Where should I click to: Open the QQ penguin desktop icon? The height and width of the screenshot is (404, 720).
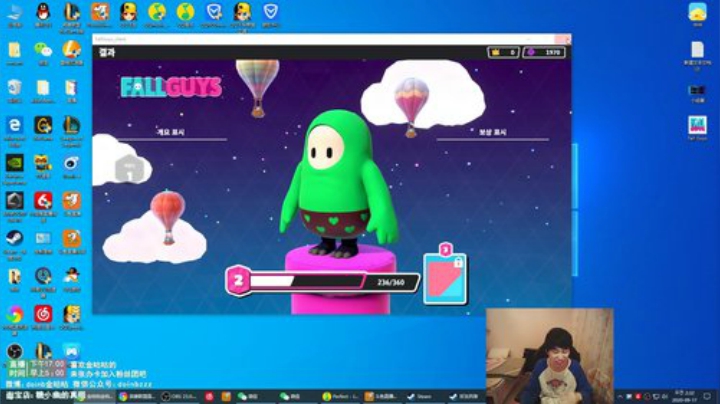[x=43, y=12]
